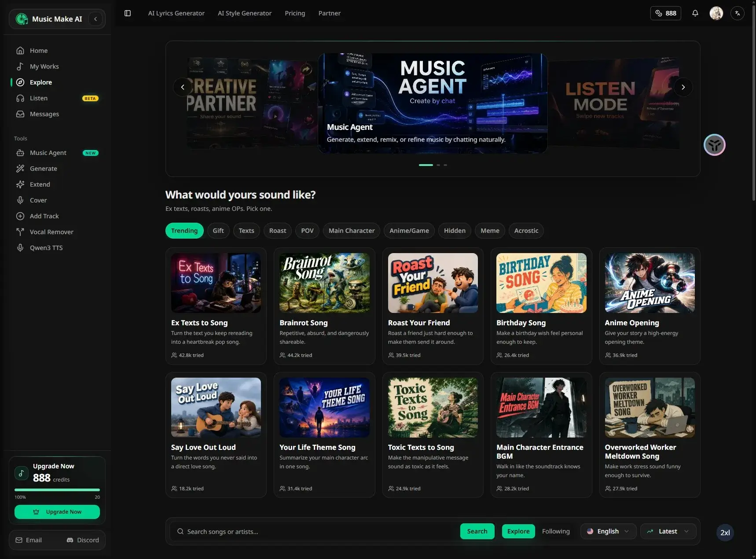This screenshot has width=756, height=559.
Task: Show next carousel banner
Action: point(683,87)
